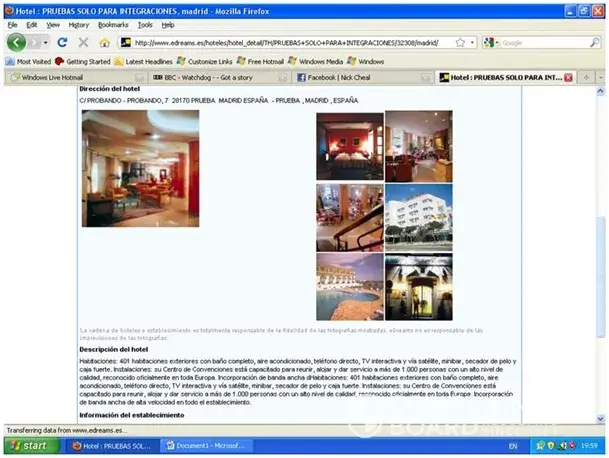Open the back/forward history dropdown arrow

[x=46, y=42]
